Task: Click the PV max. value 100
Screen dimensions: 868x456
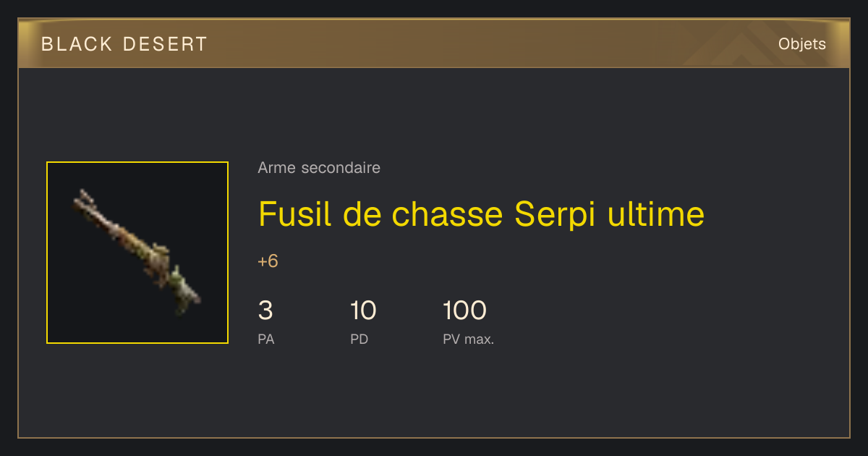Action: tap(464, 311)
